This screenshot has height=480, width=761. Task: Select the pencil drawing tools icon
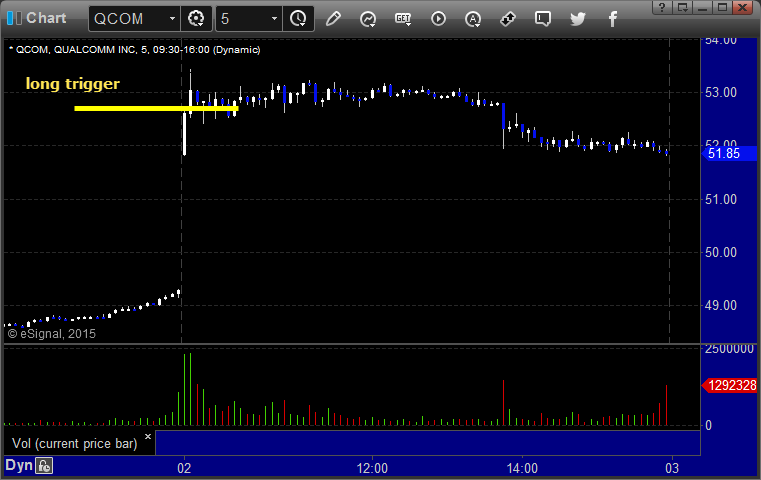pyautogui.click(x=333, y=19)
